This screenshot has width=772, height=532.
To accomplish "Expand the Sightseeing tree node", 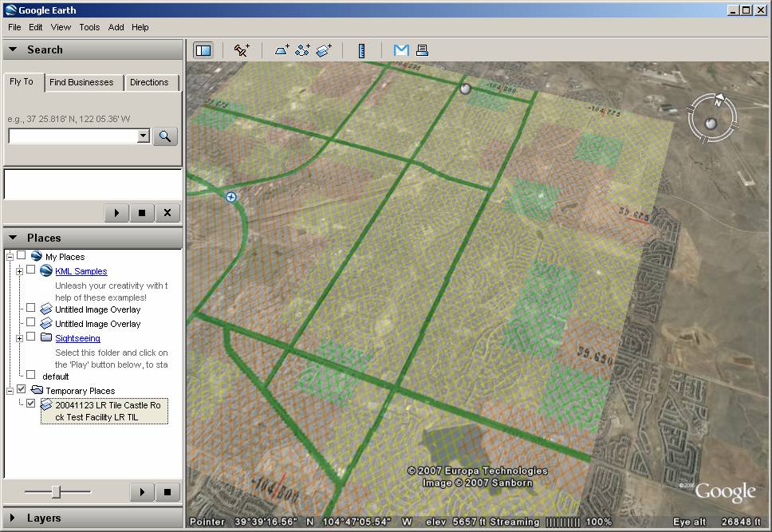I will (19, 338).
